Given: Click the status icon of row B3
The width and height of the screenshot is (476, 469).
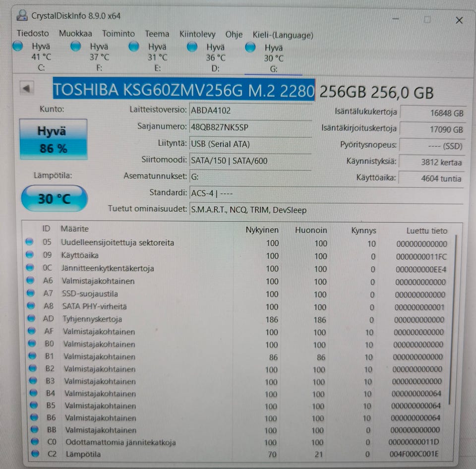Looking at the screenshot, I should (x=33, y=381).
